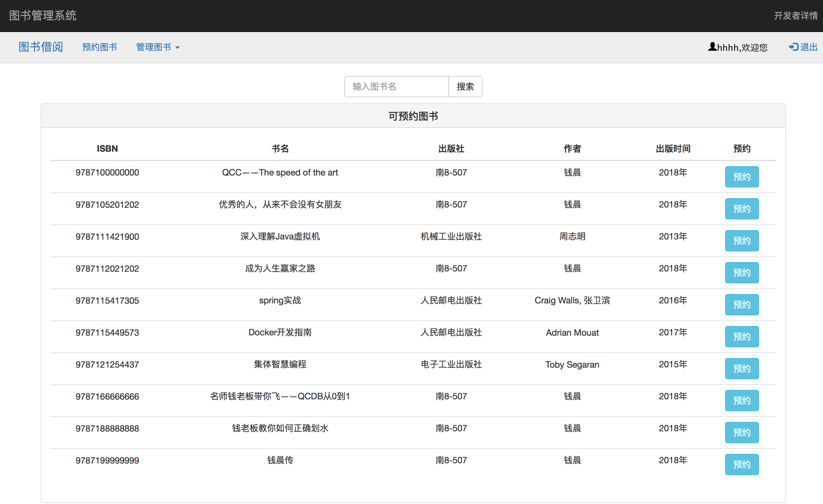The width and height of the screenshot is (823, 504).
Task: Click publication year 2015年
Action: (x=673, y=365)
